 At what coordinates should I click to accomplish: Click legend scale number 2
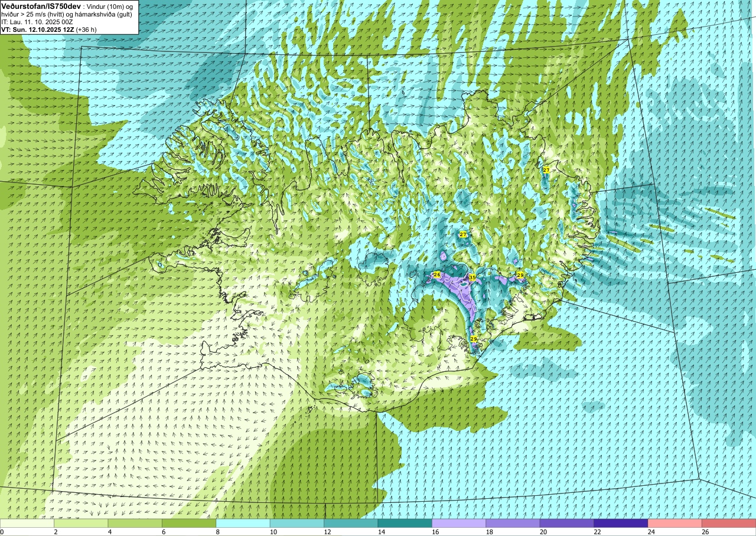point(54,532)
